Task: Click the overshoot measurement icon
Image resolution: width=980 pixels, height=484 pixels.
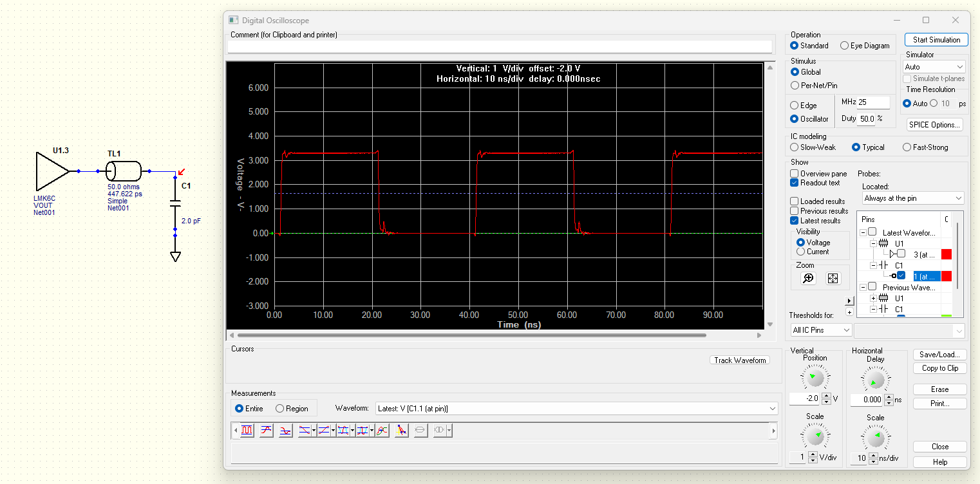Action: point(266,431)
